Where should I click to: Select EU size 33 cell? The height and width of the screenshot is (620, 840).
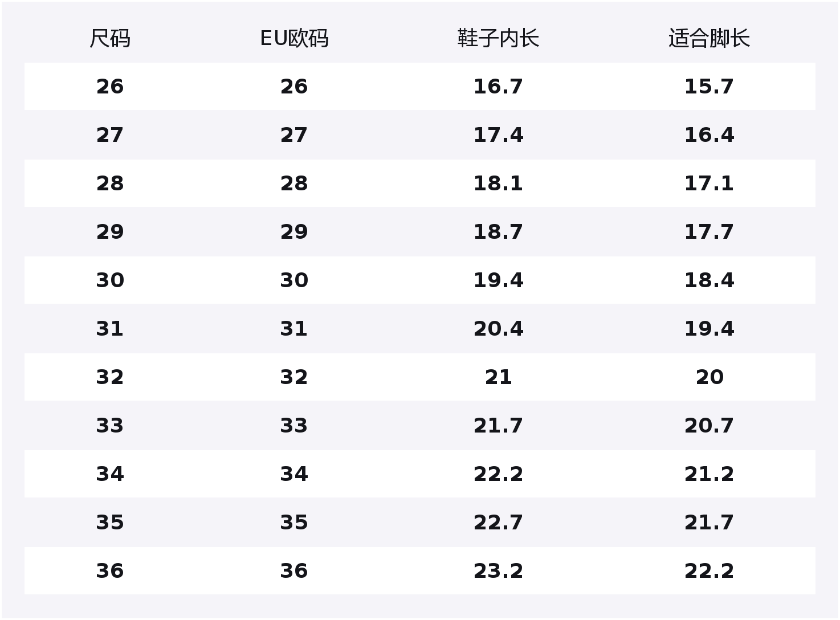(294, 426)
